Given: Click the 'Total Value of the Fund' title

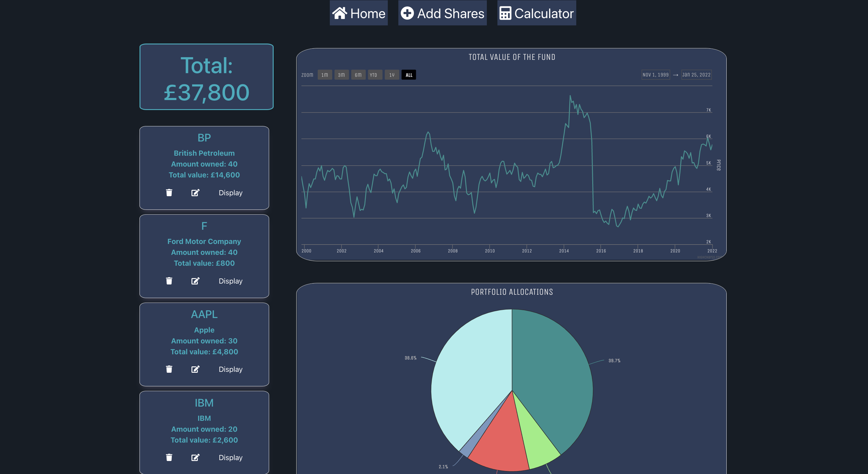Looking at the screenshot, I should pos(512,57).
